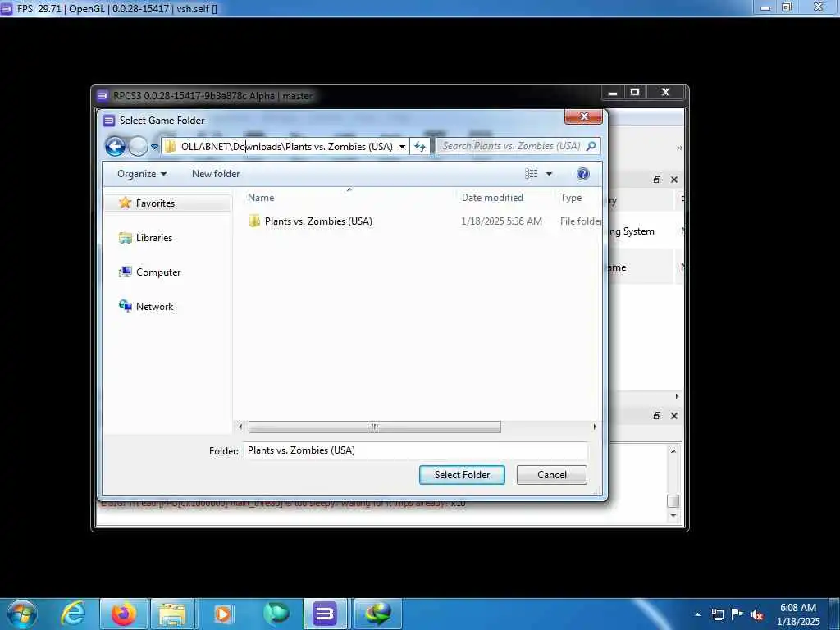The width and height of the screenshot is (840, 630).
Task: Open the Windows Start menu
Action: point(22,614)
